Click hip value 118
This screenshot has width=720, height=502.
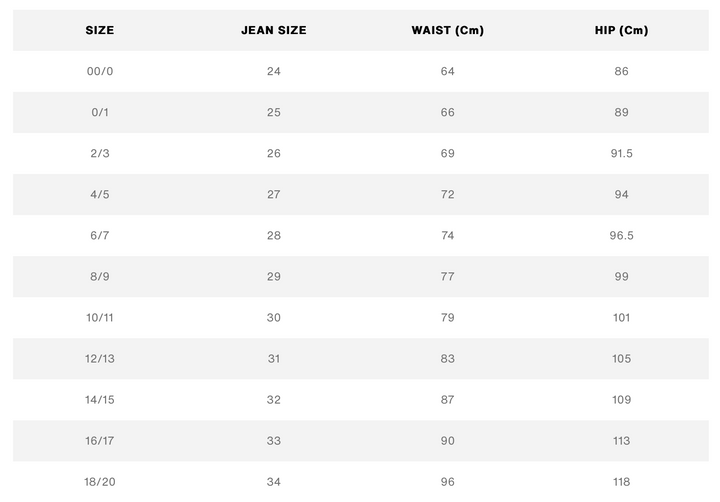(x=621, y=482)
